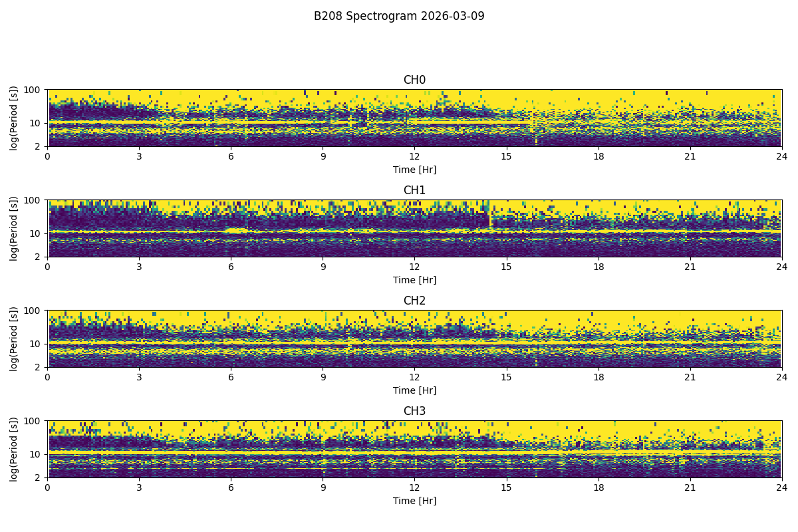Click the Time [Hr] label under CH0

[414, 170]
